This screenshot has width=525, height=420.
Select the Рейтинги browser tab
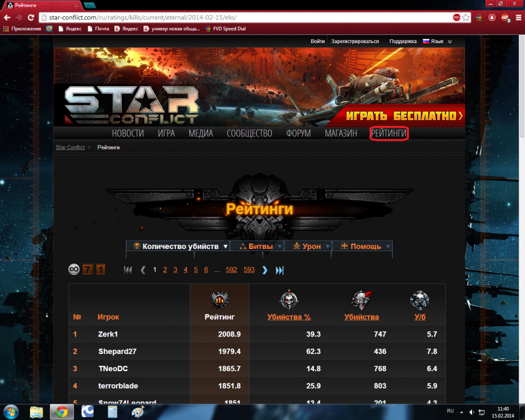coord(43,5)
